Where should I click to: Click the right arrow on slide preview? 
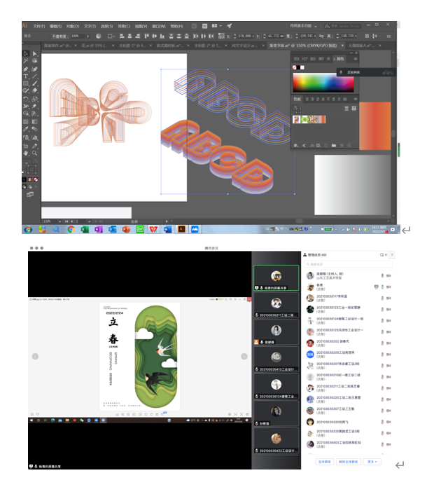point(244,357)
